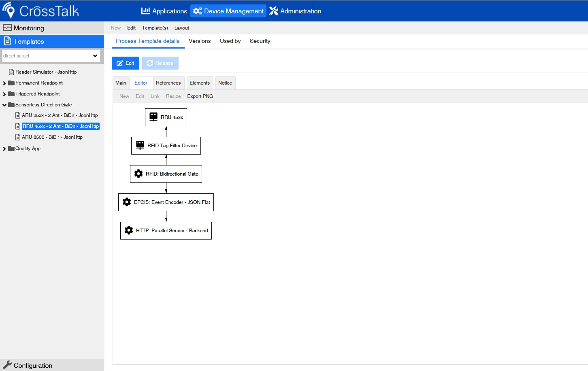Viewport: 588px width, 371px height.
Task: Click the Device Management gears icon
Action: pyautogui.click(x=198, y=11)
